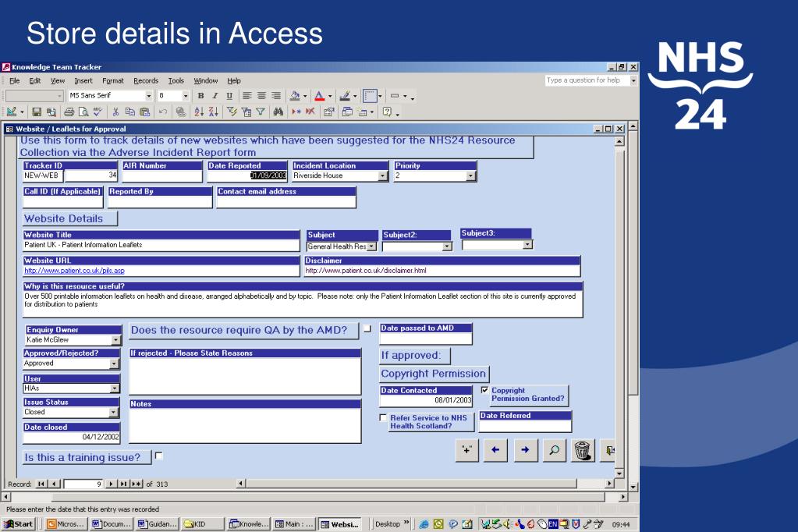This screenshot has width=798, height=532.
Task: Expand the Subject2 combo box
Action: [x=447, y=246]
